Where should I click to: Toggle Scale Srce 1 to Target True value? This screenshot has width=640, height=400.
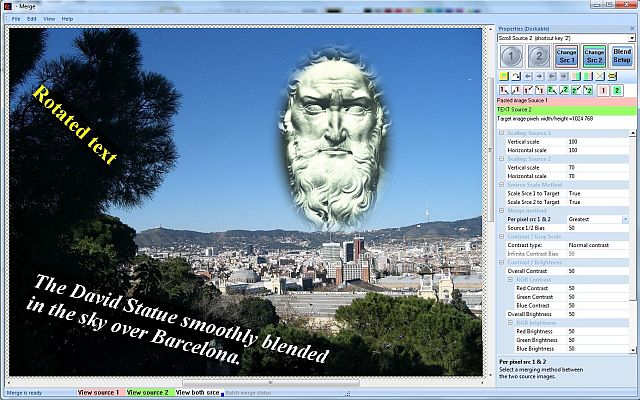[598, 193]
